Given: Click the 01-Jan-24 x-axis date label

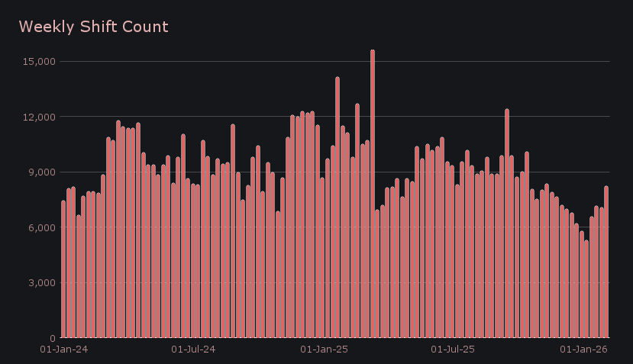Looking at the screenshot, I should [62, 350].
